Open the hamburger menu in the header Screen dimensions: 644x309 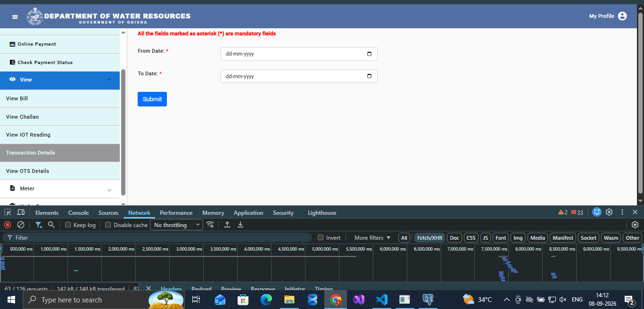tap(15, 16)
